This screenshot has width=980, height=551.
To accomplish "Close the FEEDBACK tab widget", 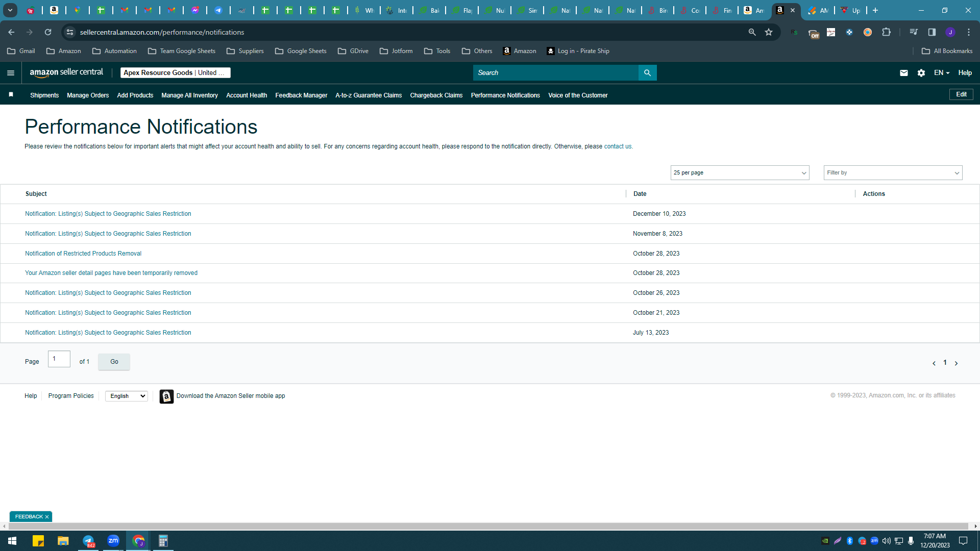I will click(x=47, y=517).
